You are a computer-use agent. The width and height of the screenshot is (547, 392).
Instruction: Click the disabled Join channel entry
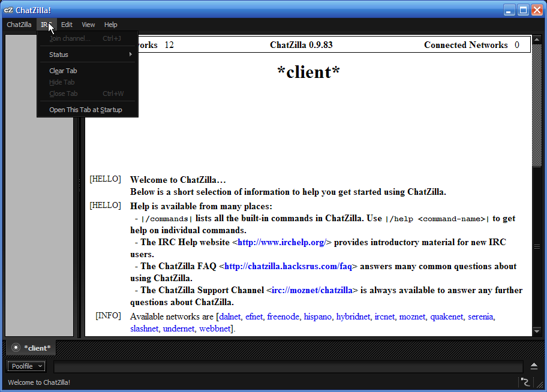pyautogui.click(x=88, y=38)
